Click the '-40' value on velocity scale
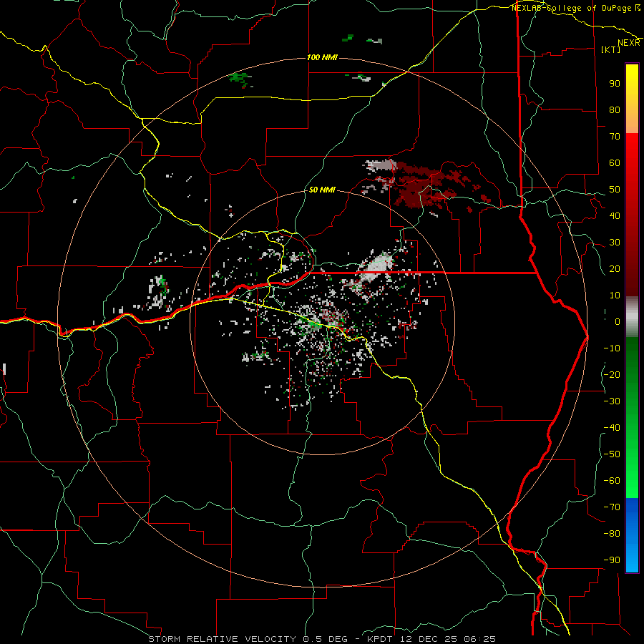This screenshot has width=644, height=644. [612, 428]
